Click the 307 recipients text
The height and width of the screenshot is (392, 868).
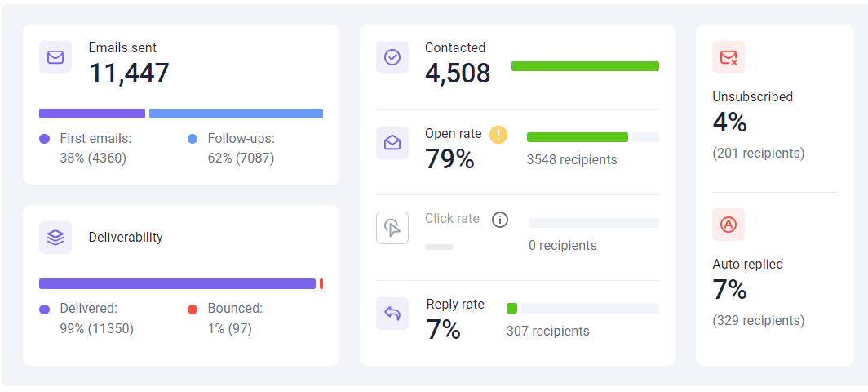coord(547,331)
